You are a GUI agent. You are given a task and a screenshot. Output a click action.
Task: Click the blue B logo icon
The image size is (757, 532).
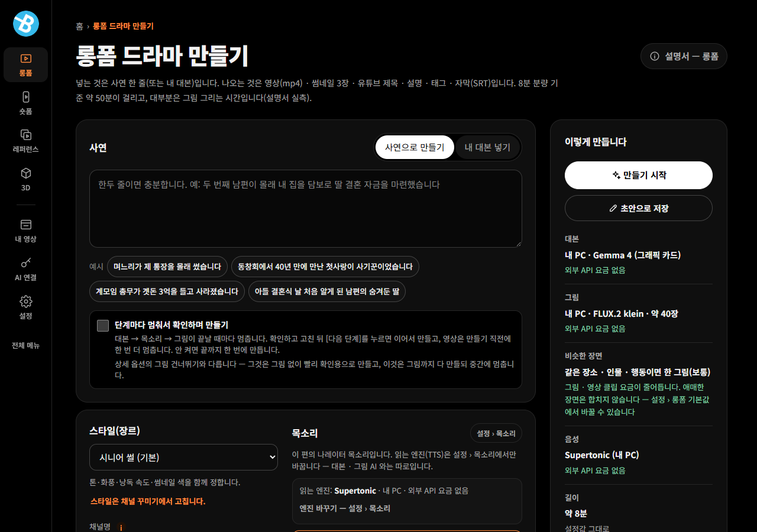click(x=26, y=24)
